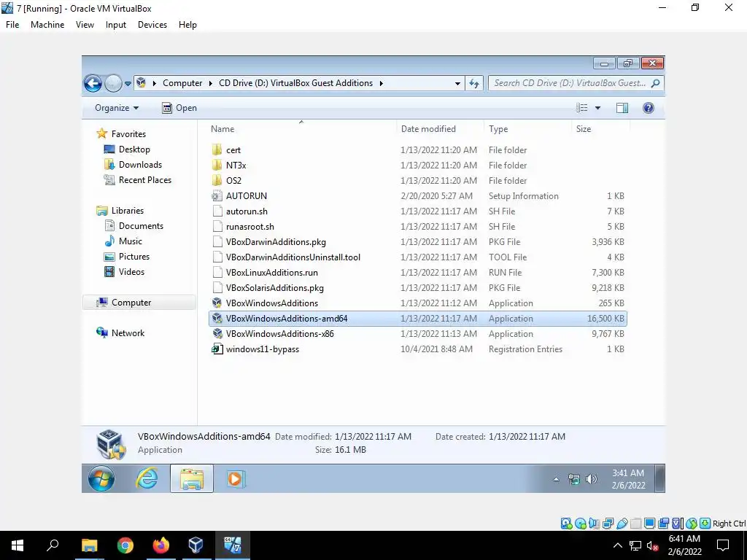This screenshot has width=747, height=560.
Task: Click the Change your view icon
Action: [581, 108]
